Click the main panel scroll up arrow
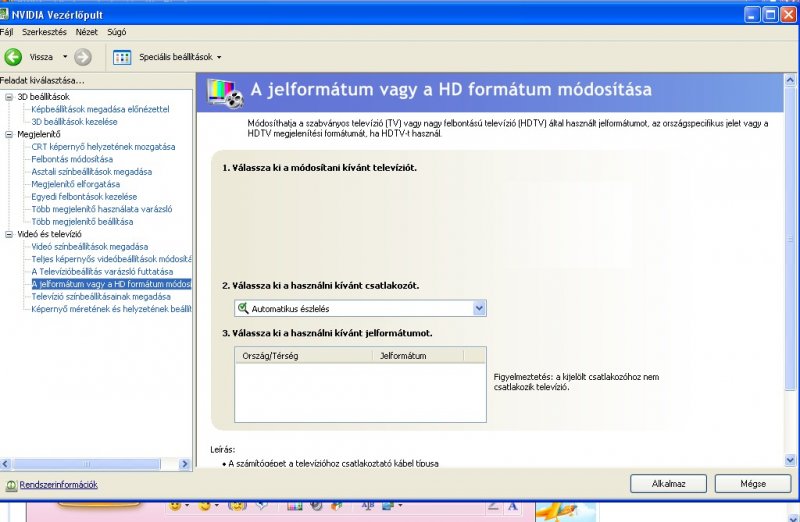 (790, 80)
